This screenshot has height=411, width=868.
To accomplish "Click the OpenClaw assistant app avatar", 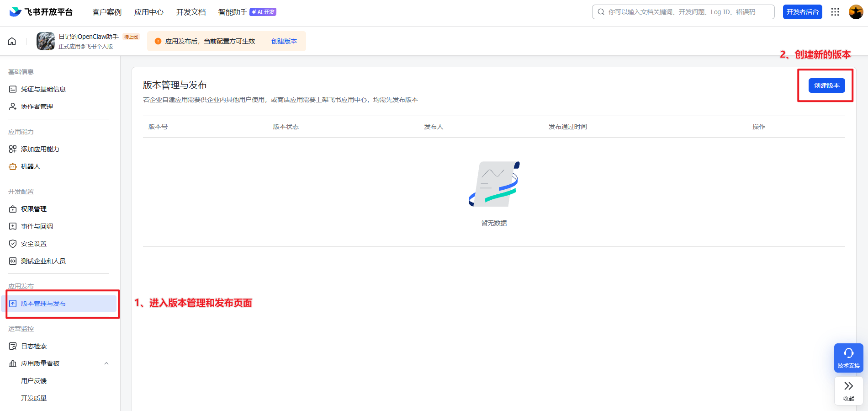I will coord(46,41).
